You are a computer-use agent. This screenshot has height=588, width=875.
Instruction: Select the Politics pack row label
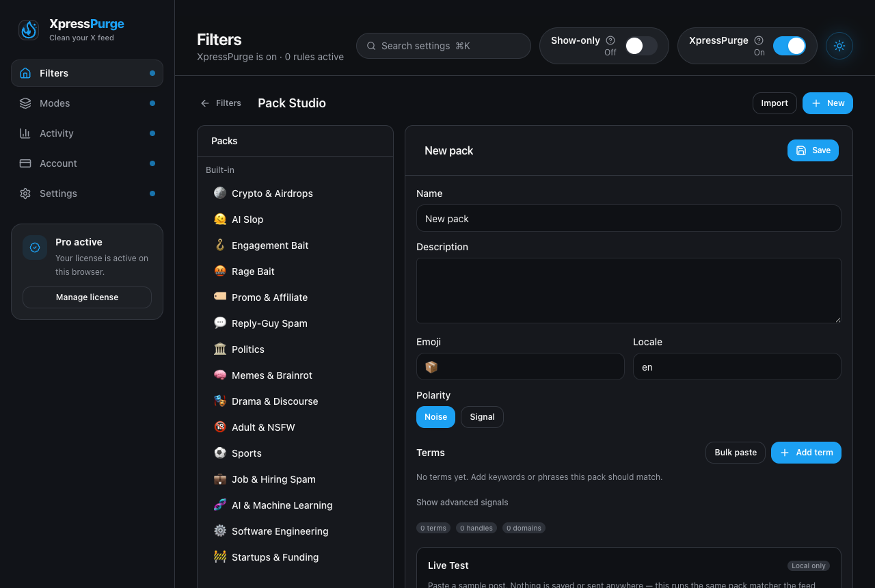(248, 349)
